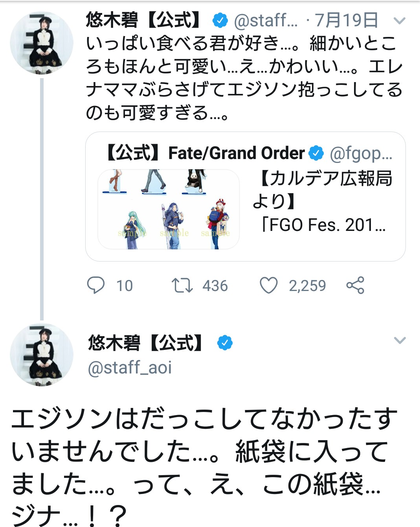Image resolution: width=420 pixels, height=527 pixels.
Task: Click the verified badge above the @staff_aoi handle
Action: pos(225,343)
